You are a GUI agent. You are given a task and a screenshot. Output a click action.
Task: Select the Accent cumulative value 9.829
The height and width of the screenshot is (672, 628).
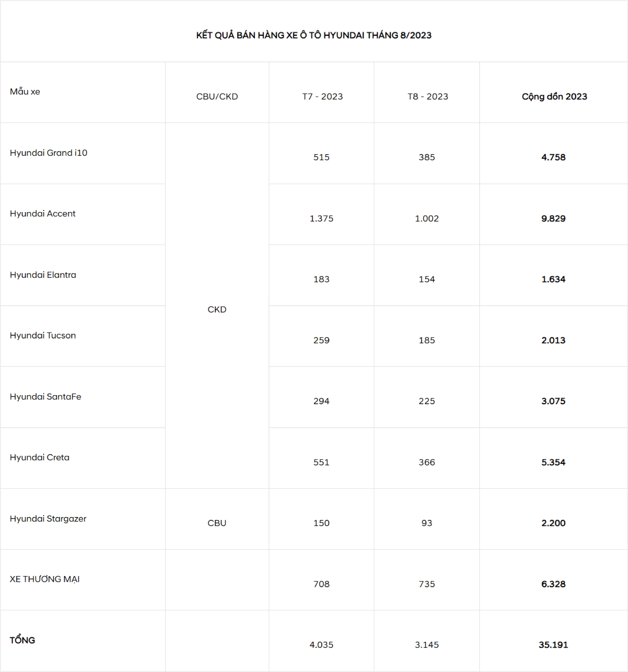(553, 218)
